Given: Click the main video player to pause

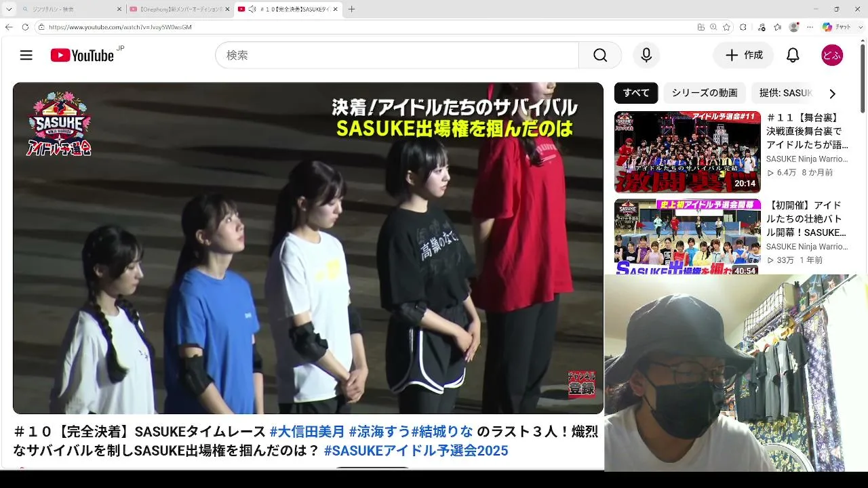Looking at the screenshot, I should click(308, 248).
